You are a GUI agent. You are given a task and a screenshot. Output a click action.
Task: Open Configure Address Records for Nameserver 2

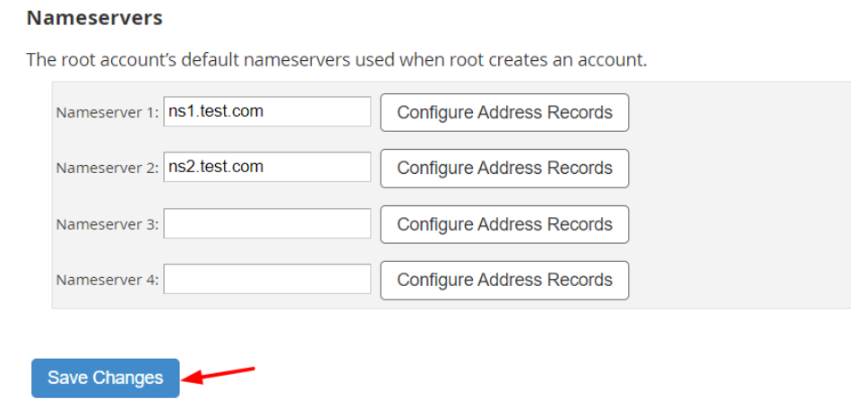(504, 168)
